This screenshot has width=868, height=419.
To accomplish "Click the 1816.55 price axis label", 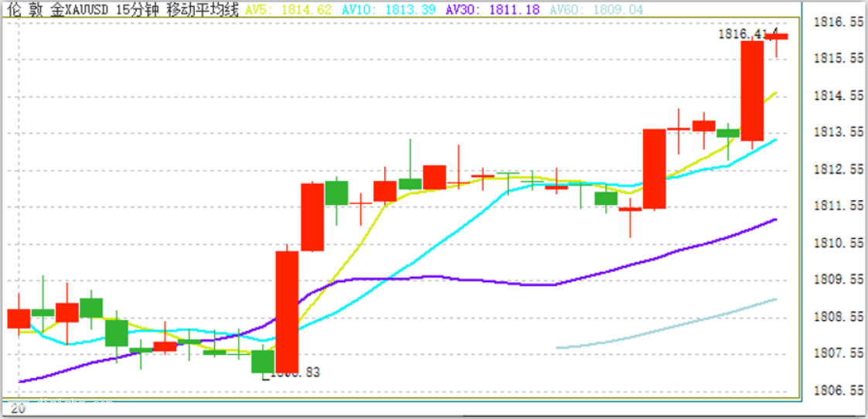I will pos(839,23).
